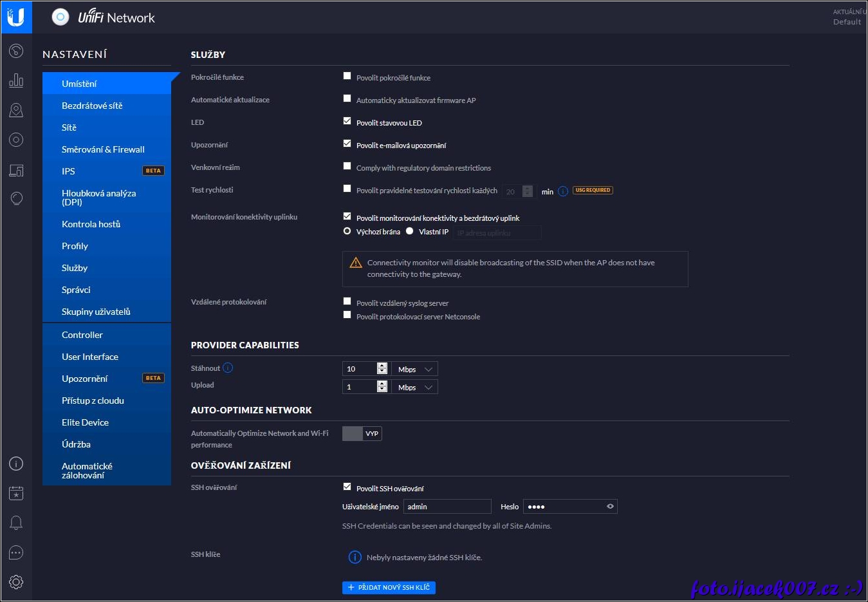
Task: Open the Map icon in sidebar
Action: coord(16,110)
